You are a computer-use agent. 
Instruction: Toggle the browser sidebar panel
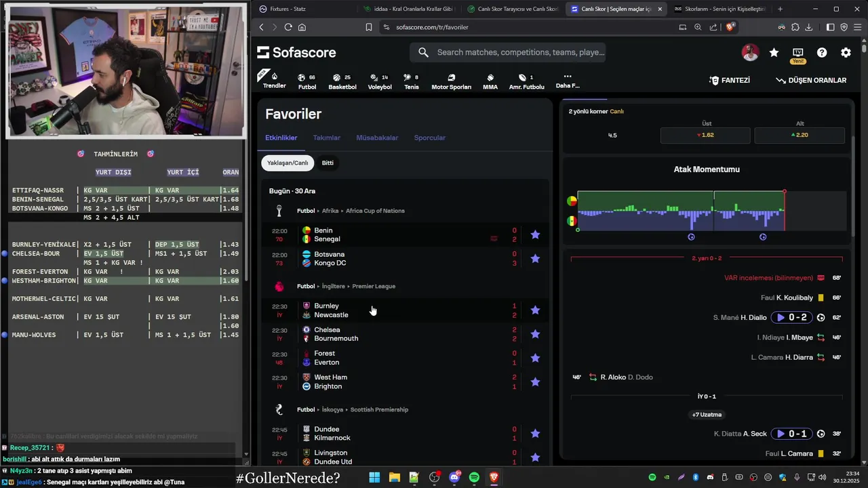(x=831, y=27)
